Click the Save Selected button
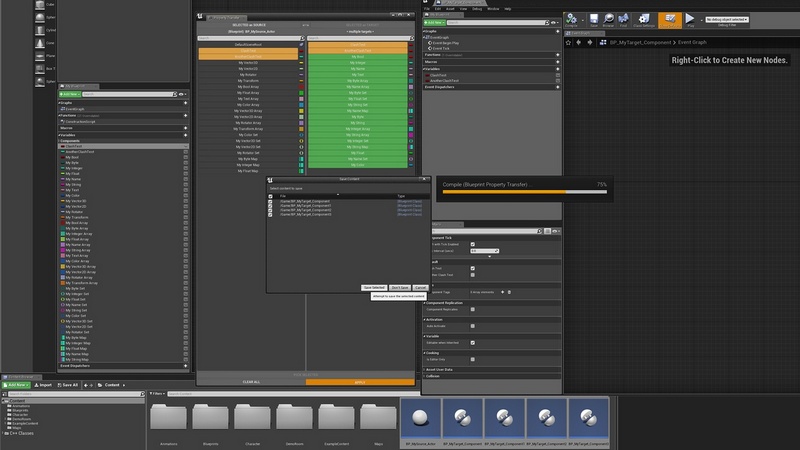The height and width of the screenshot is (450, 800). click(374, 287)
